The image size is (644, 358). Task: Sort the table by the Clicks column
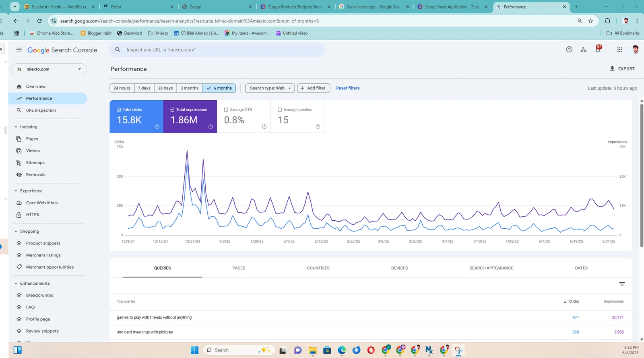[x=571, y=302]
